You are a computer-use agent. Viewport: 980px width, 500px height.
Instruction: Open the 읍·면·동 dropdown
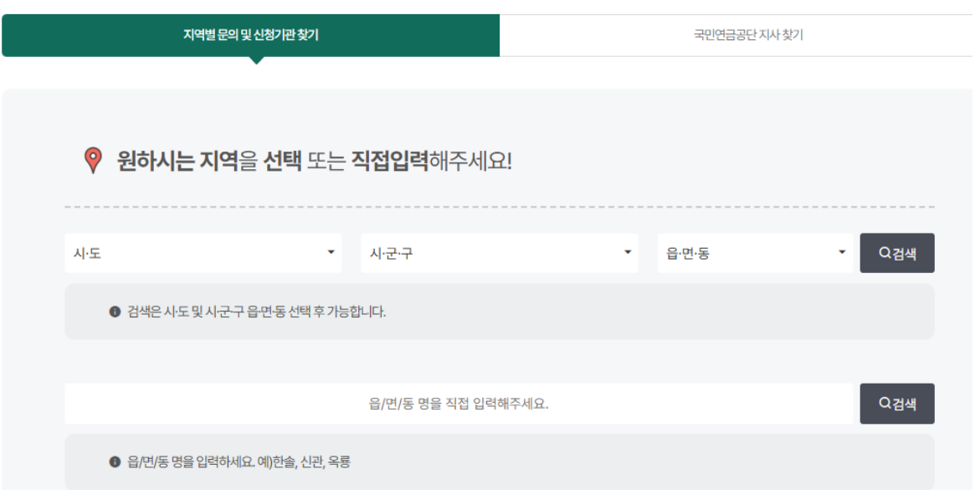click(x=753, y=253)
